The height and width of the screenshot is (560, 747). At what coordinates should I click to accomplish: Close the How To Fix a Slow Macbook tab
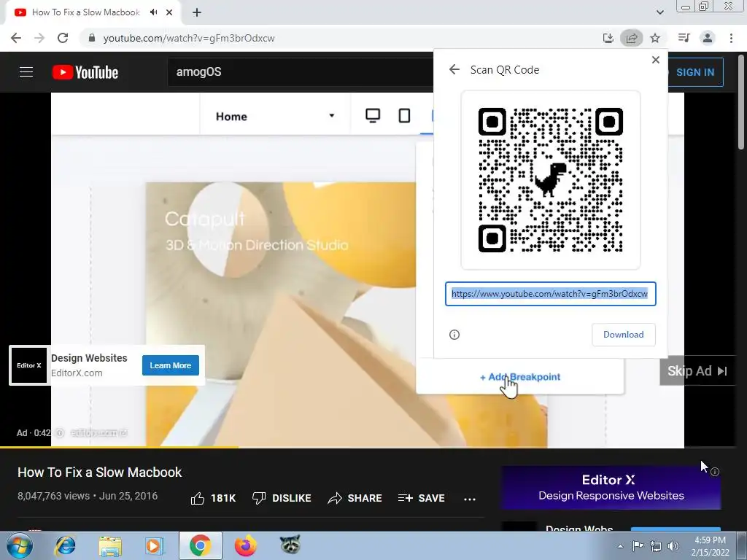click(x=169, y=12)
